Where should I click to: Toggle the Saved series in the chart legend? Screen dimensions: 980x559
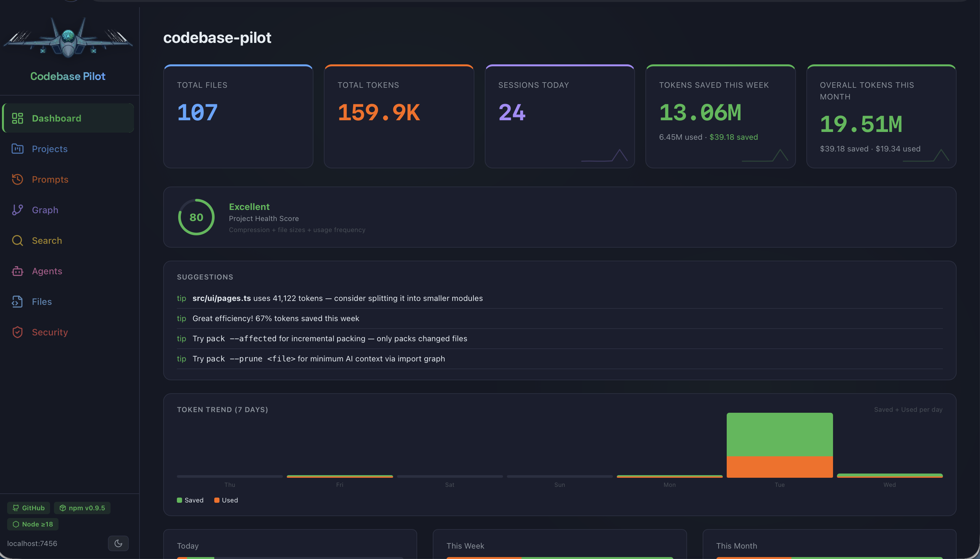pyautogui.click(x=190, y=500)
